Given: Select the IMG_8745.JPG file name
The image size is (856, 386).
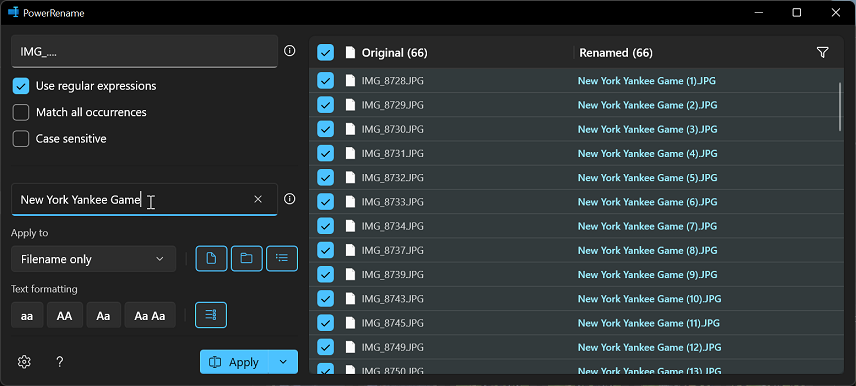Looking at the screenshot, I should [393, 323].
